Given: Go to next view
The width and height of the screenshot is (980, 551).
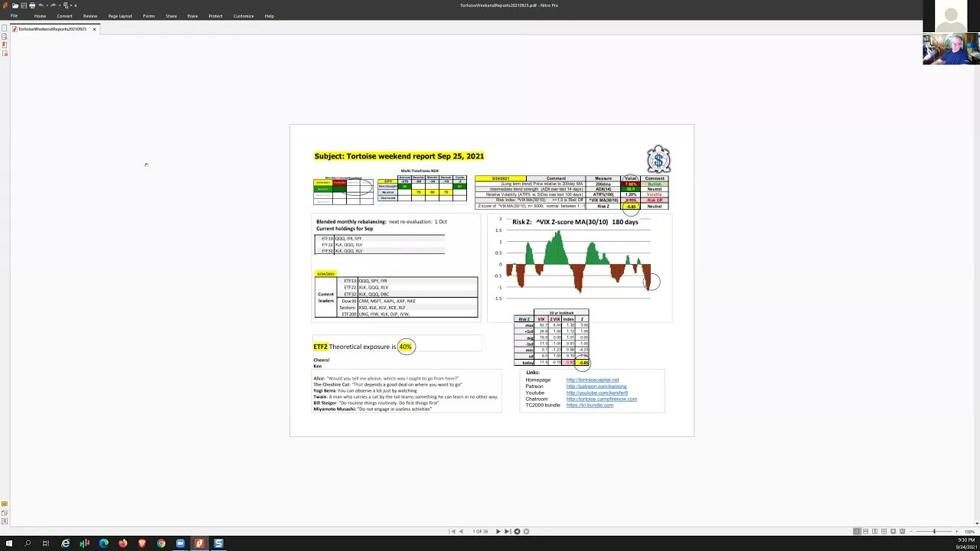Looking at the screenshot, I should click(x=526, y=531).
